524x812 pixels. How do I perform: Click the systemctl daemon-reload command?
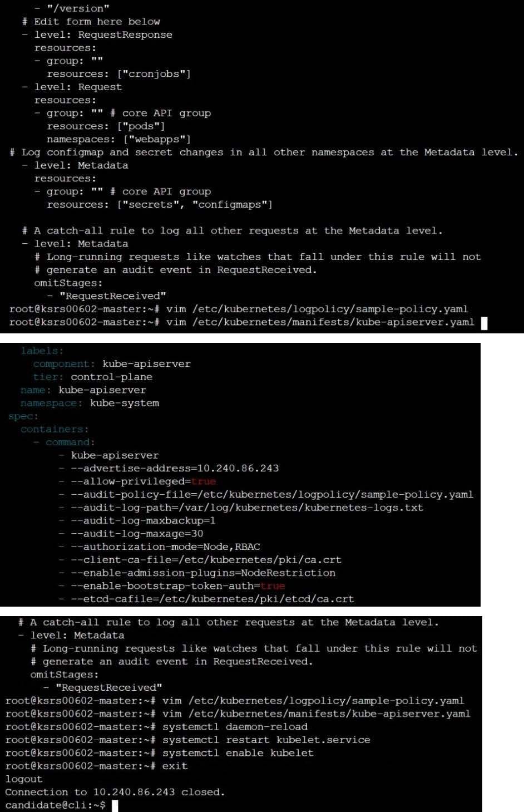pyautogui.click(x=235, y=727)
